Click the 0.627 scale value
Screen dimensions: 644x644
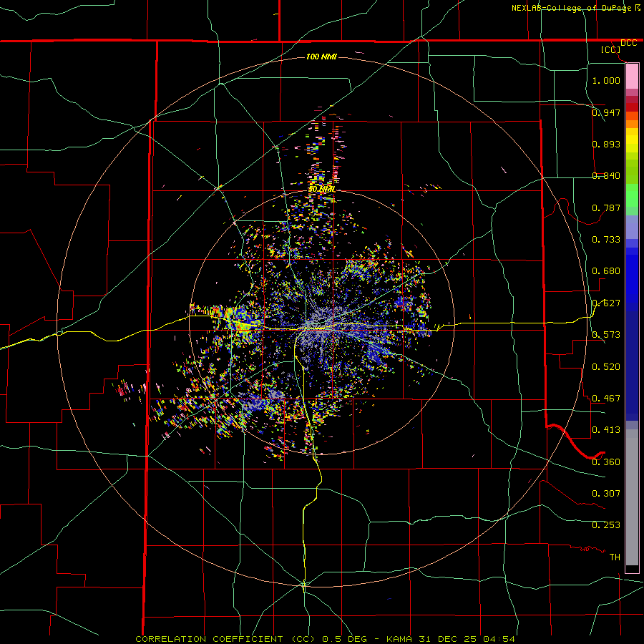[x=606, y=303]
